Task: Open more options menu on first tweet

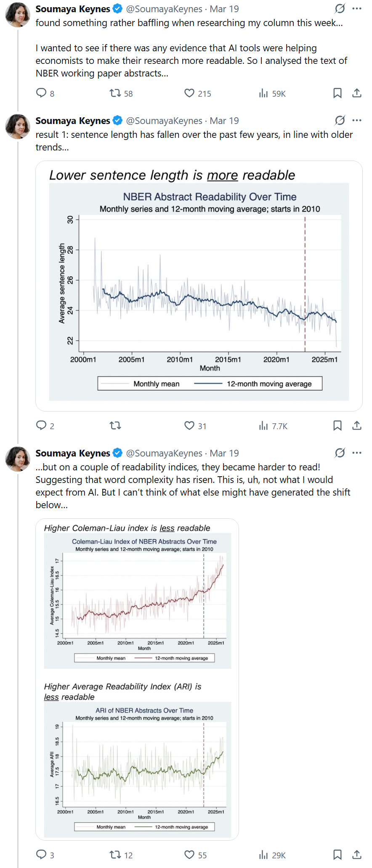Action: tap(357, 8)
